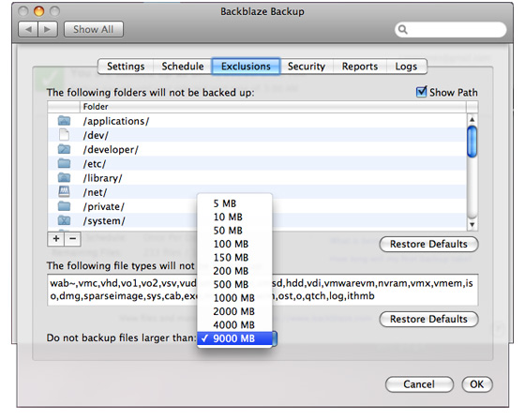Click the minus button to remove folder
525x420 pixels.
tap(73, 239)
